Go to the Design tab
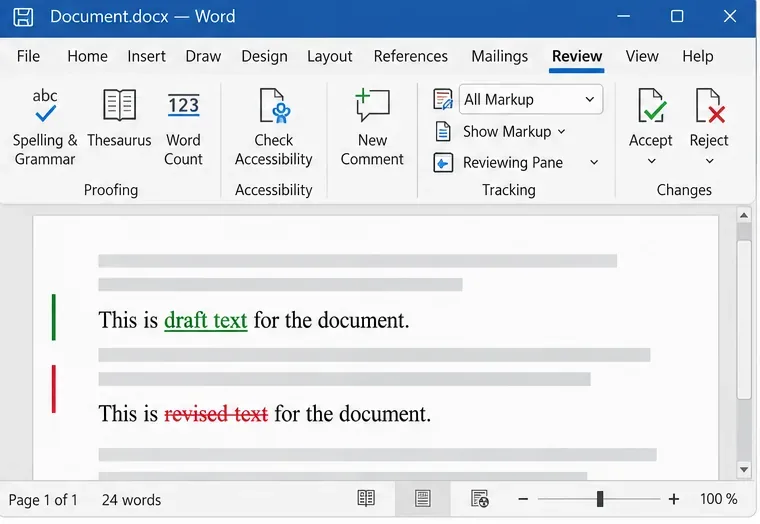The width and height of the screenshot is (760, 524). pos(264,56)
